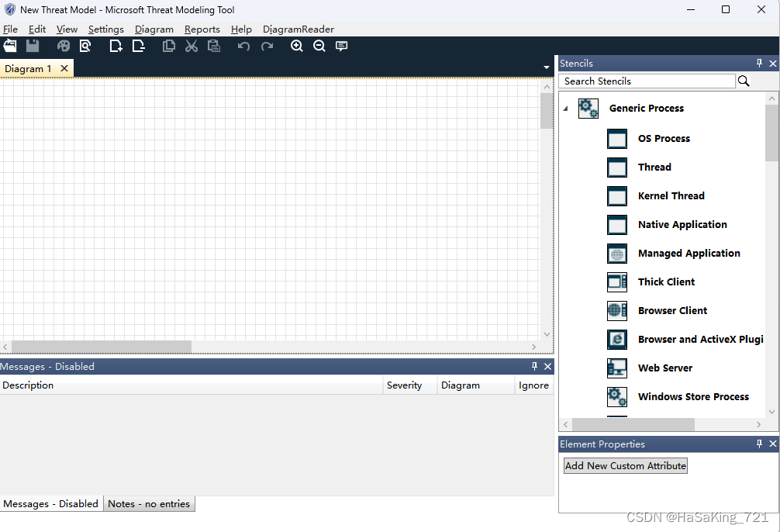The width and height of the screenshot is (780, 532).
Task: Select the Windows Store Process stencil icon
Action: point(617,397)
